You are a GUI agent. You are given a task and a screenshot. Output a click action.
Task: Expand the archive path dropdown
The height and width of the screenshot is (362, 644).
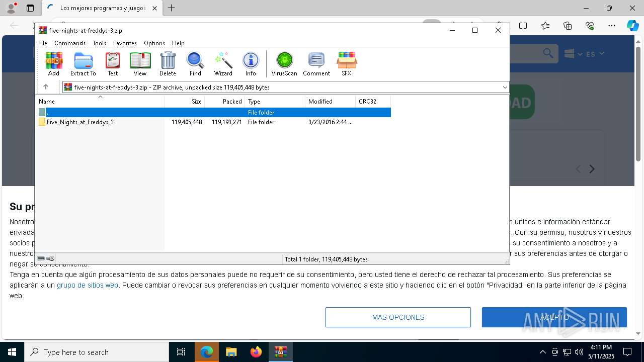[x=505, y=87]
